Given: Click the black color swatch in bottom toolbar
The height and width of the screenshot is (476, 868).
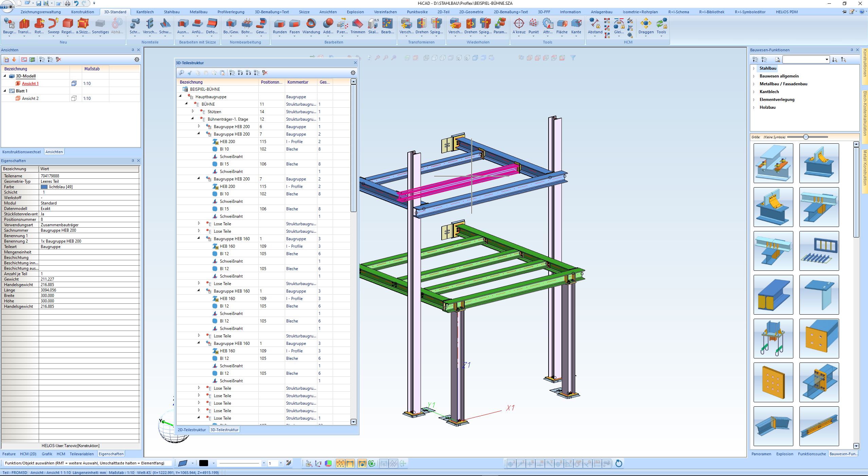Looking at the screenshot, I should [204, 463].
